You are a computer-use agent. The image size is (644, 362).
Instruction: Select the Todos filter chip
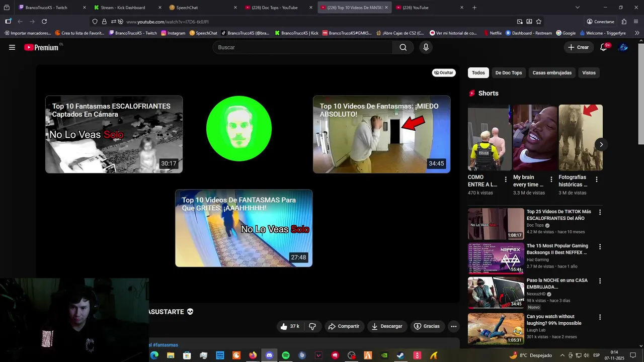click(478, 73)
